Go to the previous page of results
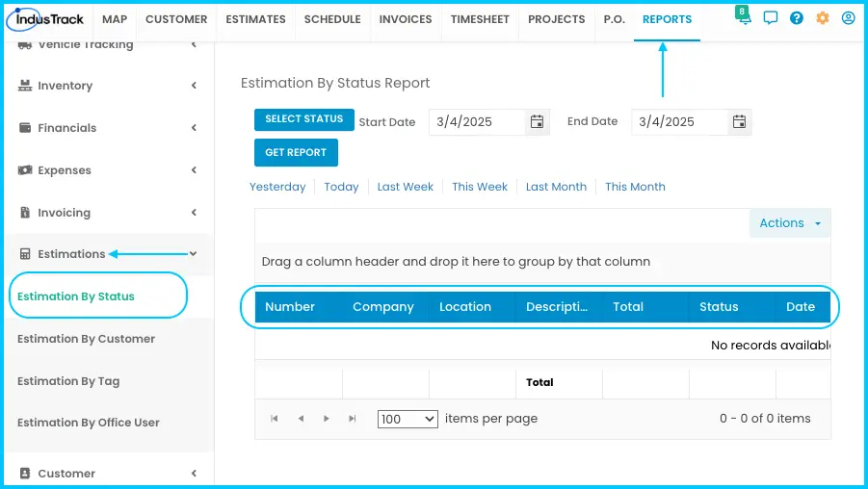Screen dimensions: 868x489 coord(301,419)
